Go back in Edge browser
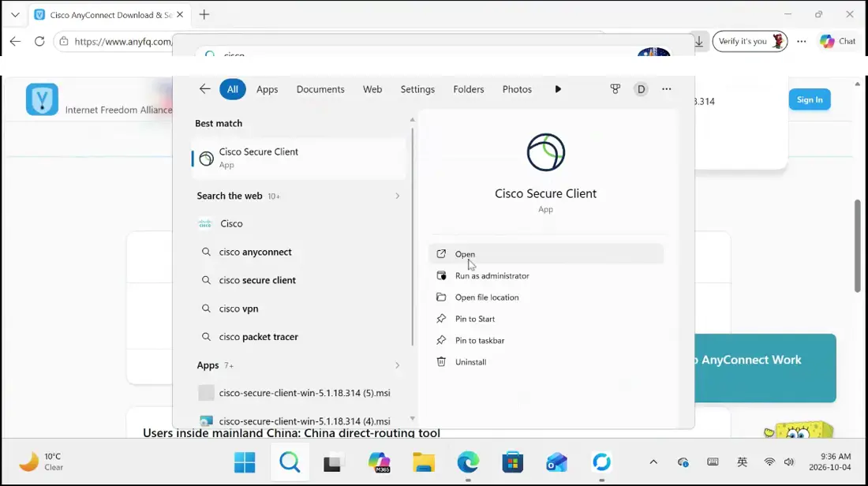 coord(15,41)
